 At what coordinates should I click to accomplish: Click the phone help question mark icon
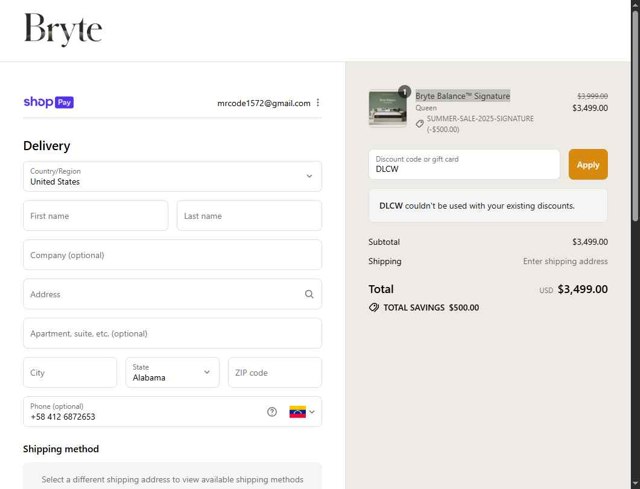272,412
